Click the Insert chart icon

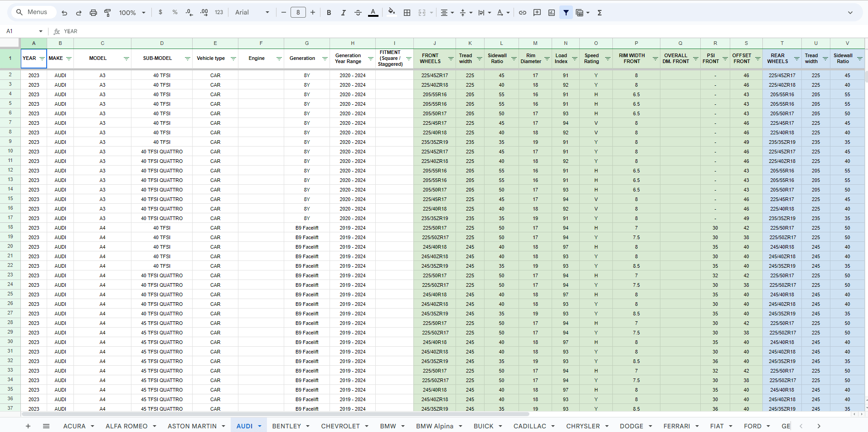point(552,13)
